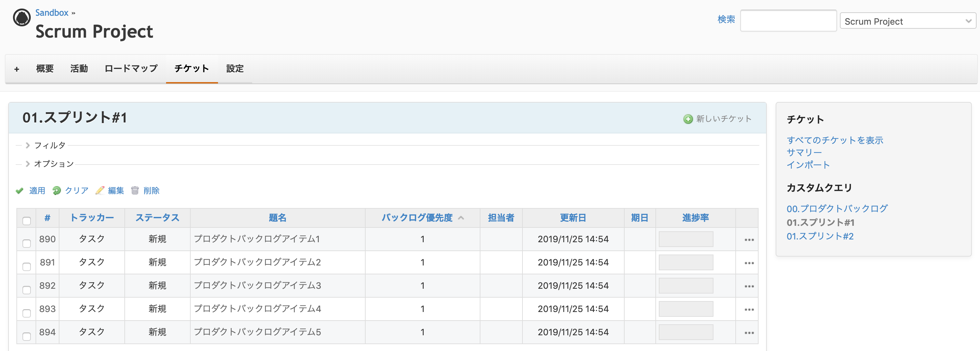This screenshot has width=980, height=351.
Task: Open the three-dot actions menu for ticket 891
Action: (x=749, y=263)
